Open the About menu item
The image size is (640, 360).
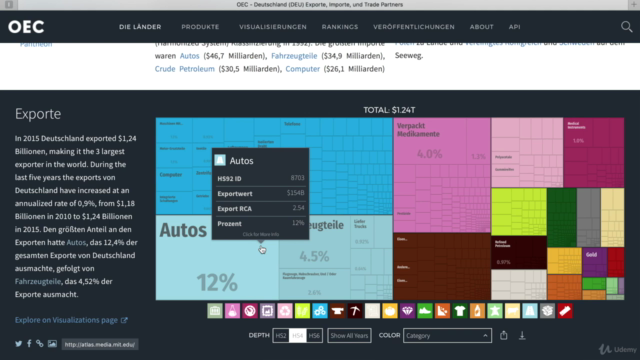point(482,27)
